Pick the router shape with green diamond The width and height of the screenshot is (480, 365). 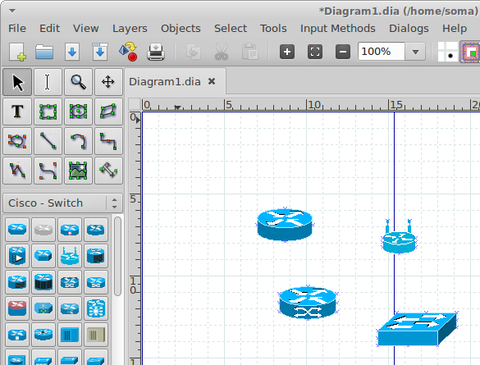[43, 308]
